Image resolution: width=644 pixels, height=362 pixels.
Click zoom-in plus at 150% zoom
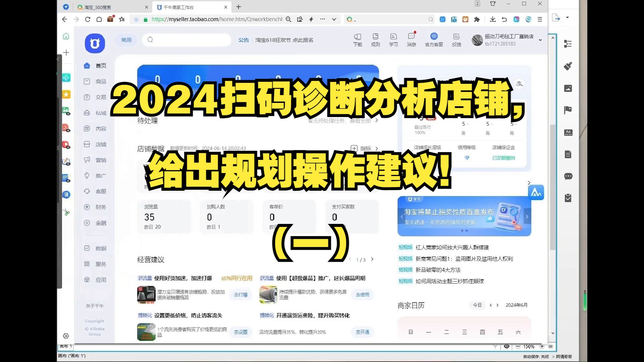coord(542,347)
